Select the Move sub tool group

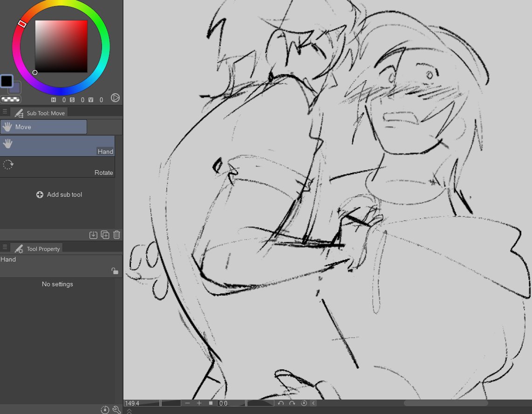pyautogui.click(x=43, y=127)
